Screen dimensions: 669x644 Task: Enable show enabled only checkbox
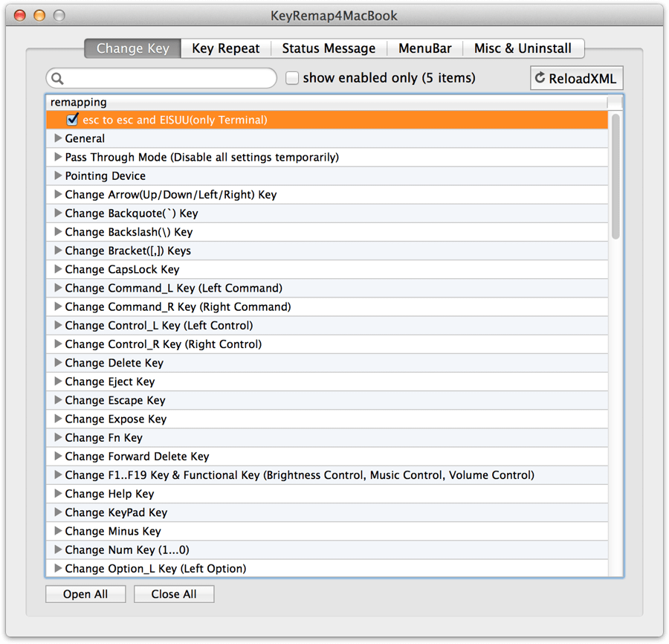[x=292, y=78]
